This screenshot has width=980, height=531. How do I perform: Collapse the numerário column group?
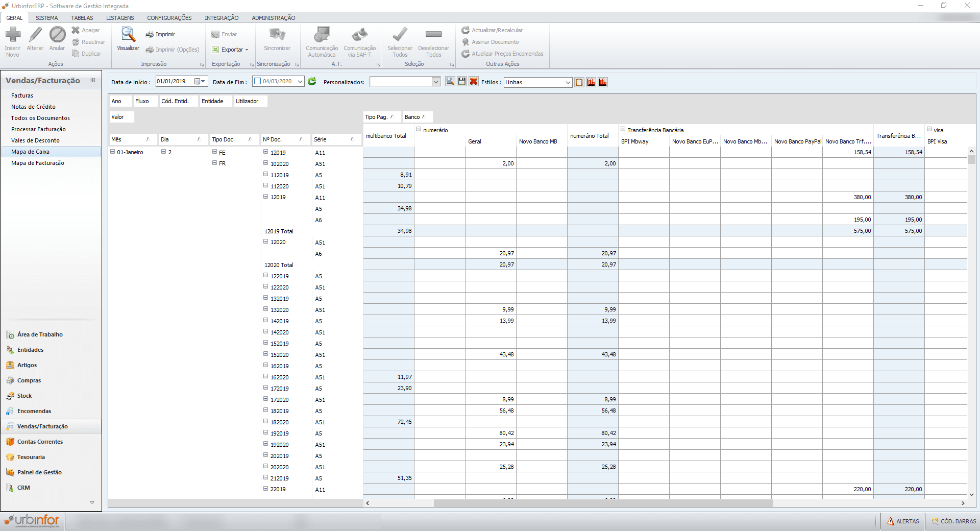[419, 130]
